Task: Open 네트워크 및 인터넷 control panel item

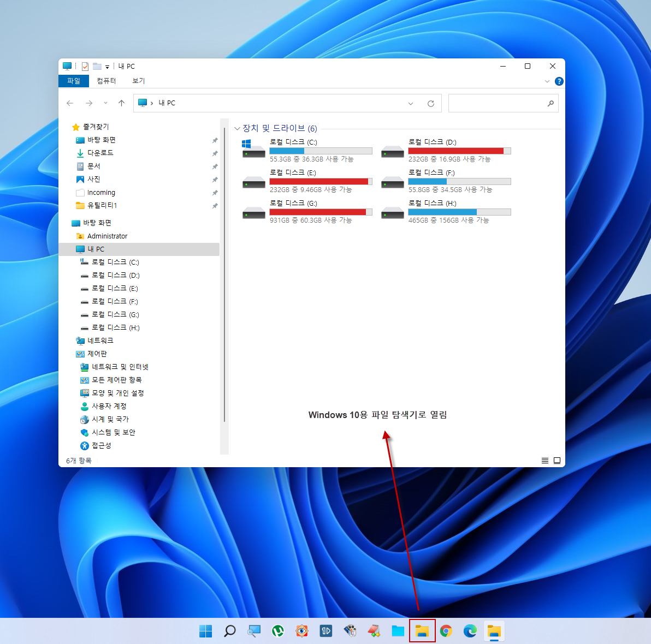Action: point(120,367)
